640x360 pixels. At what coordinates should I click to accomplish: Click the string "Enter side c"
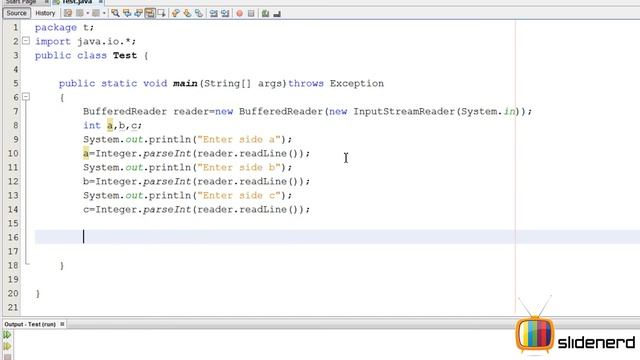point(239,196)
